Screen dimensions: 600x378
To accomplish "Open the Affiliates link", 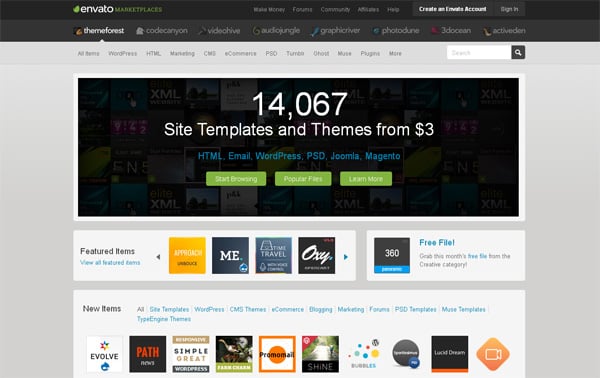I will [368, 10].
